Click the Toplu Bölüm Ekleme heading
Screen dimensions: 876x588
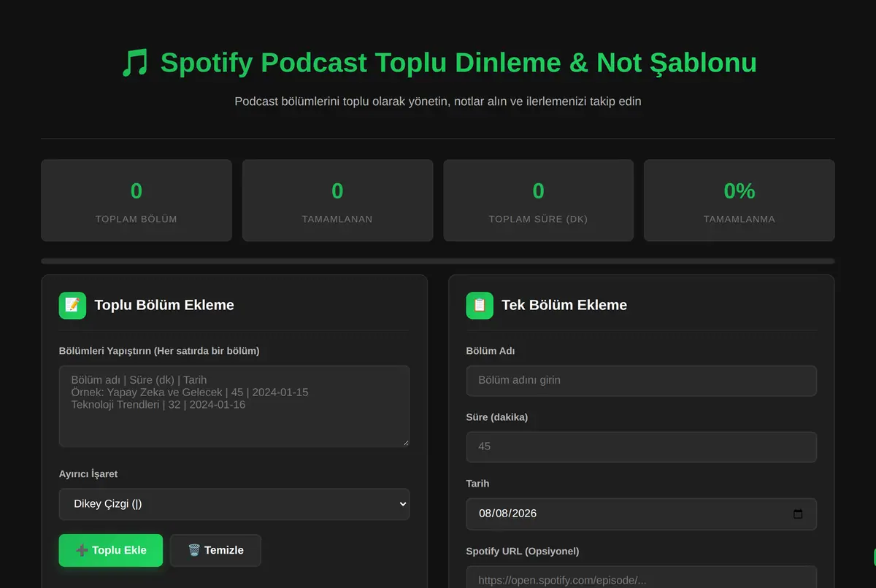(x=164, y=305)
